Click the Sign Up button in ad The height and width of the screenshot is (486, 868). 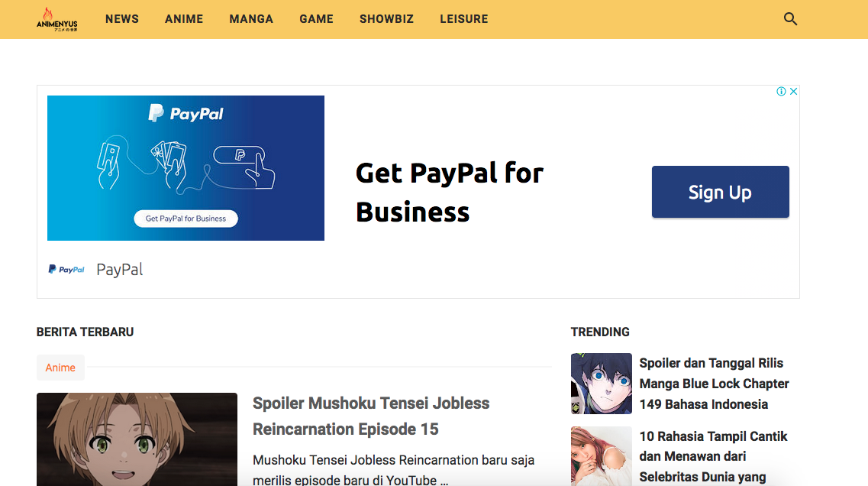(x=720, y=192)
